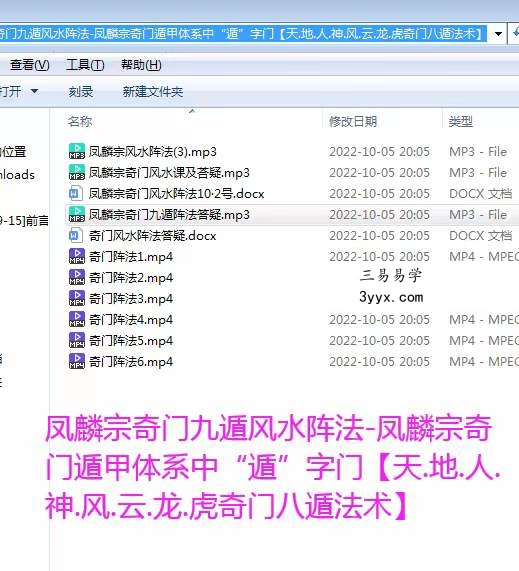Click 新建文件夹 button
Screen dimensions: 519x571
tap(153, 92)
